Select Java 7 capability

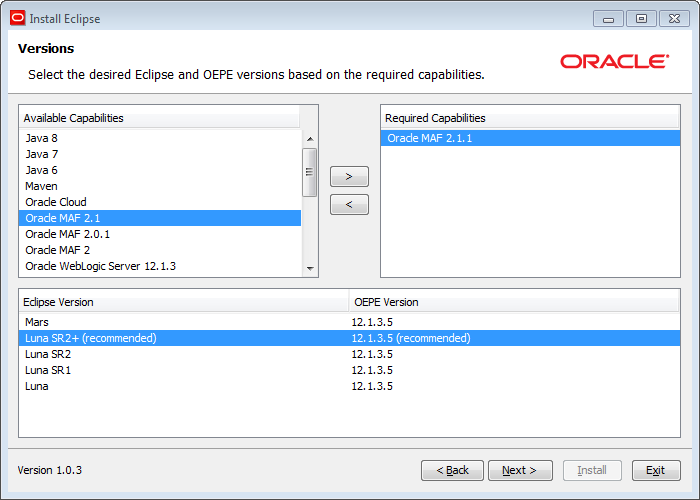tap(160, 154)
